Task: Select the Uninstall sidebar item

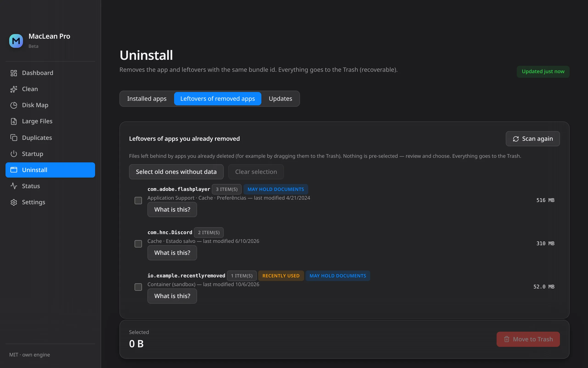Action: coord(50,170)
